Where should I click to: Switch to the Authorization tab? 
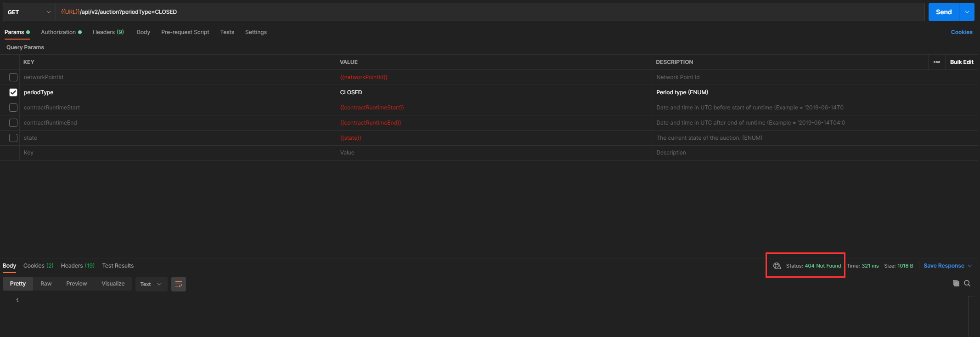coord(58,32)
